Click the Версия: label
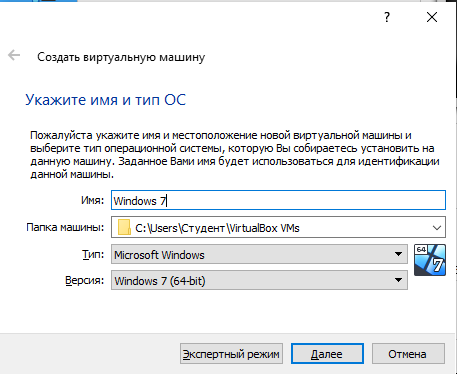The width and height of the screenshot is (457, 374). [x=85, y=280]
